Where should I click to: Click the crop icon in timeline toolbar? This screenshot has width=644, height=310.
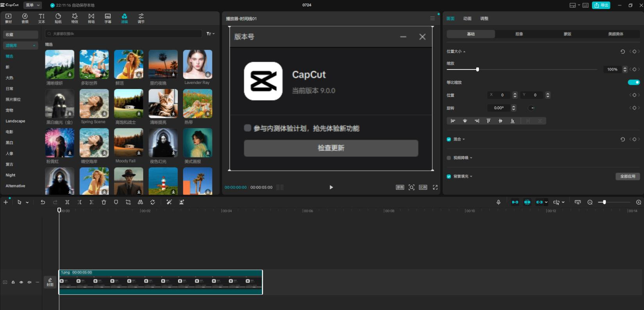pyautogui.click(x=128, y=202)
